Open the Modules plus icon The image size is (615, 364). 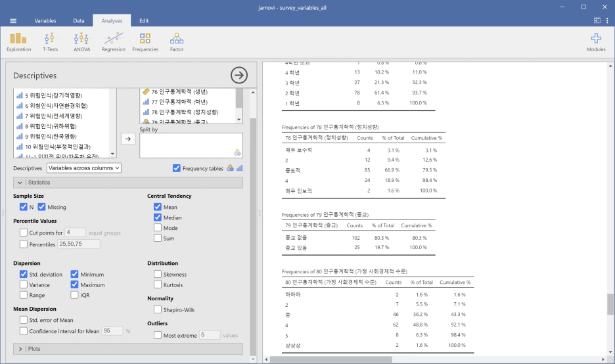[x=596, y=42]
